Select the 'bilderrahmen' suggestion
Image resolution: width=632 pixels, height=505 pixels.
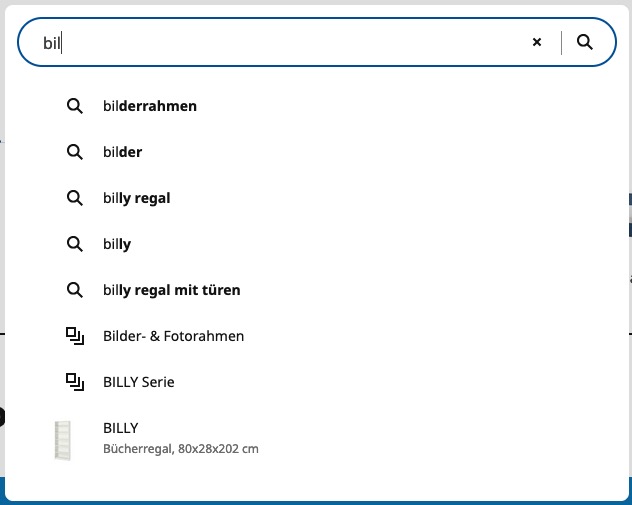click(150, 106)
